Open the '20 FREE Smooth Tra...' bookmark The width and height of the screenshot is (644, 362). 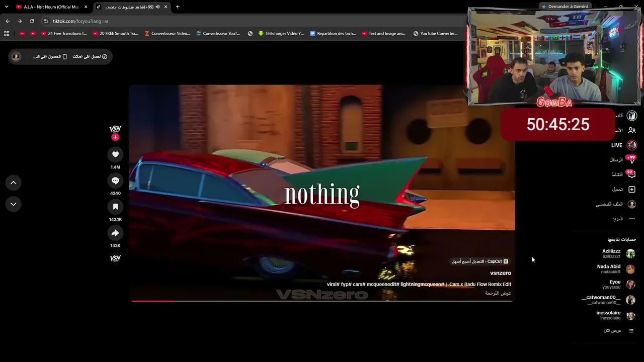point(116,34)
